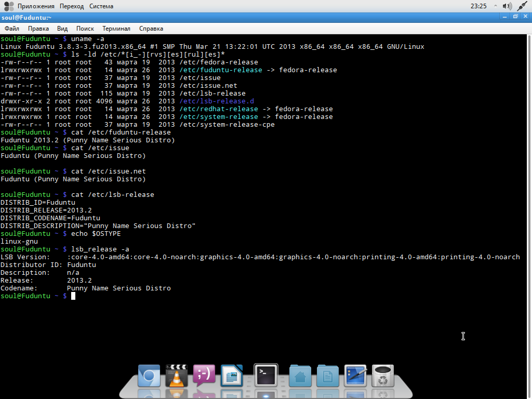Click the 'cat /etc/lsb-release' command
This screenshot has height=399, width=532.
[x=113, y=195]
